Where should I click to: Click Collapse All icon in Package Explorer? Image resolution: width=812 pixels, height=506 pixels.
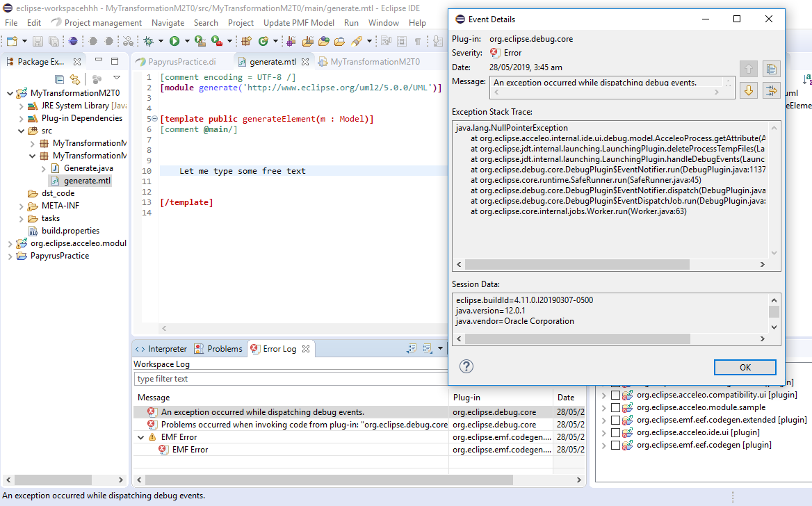(60, 79)
